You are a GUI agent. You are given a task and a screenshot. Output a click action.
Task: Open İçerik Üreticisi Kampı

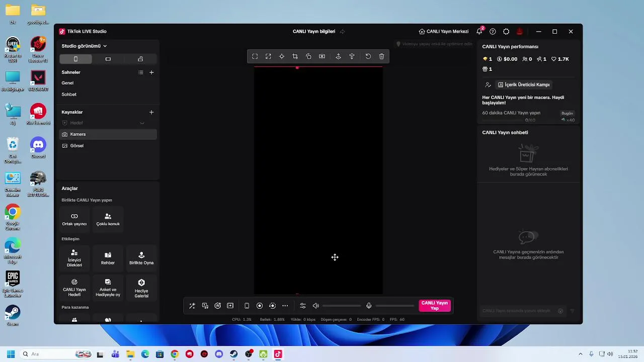(524, 84)
